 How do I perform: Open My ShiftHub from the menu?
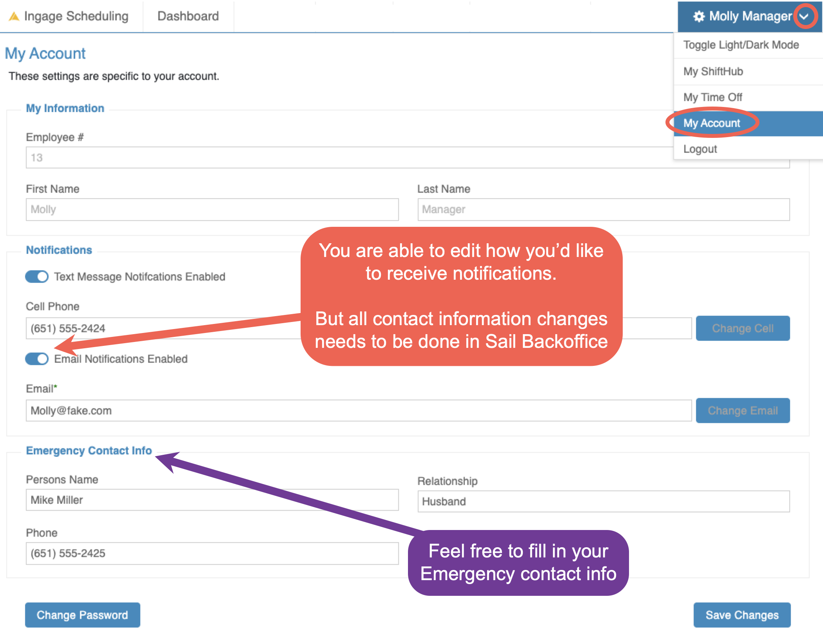(713, 71)
